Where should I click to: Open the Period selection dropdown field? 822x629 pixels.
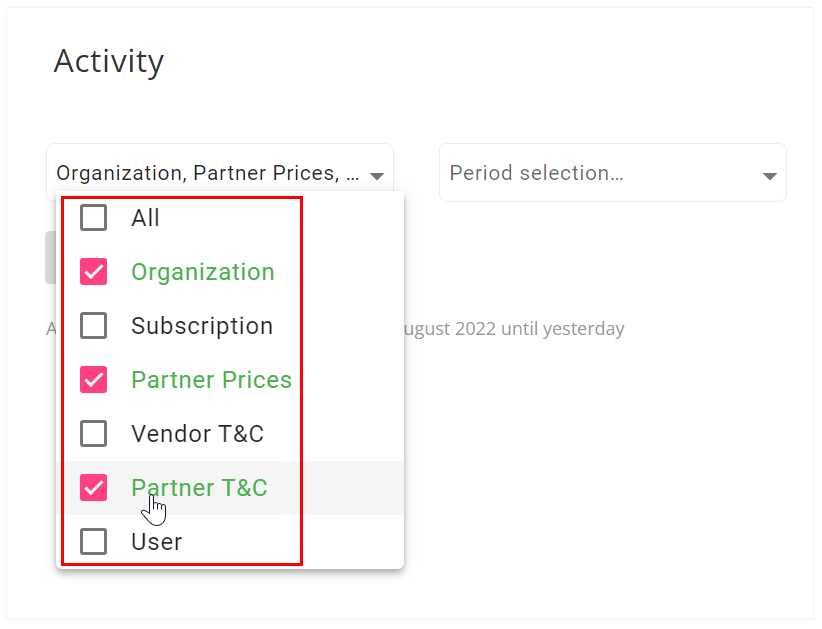click(x=613, y=172)
